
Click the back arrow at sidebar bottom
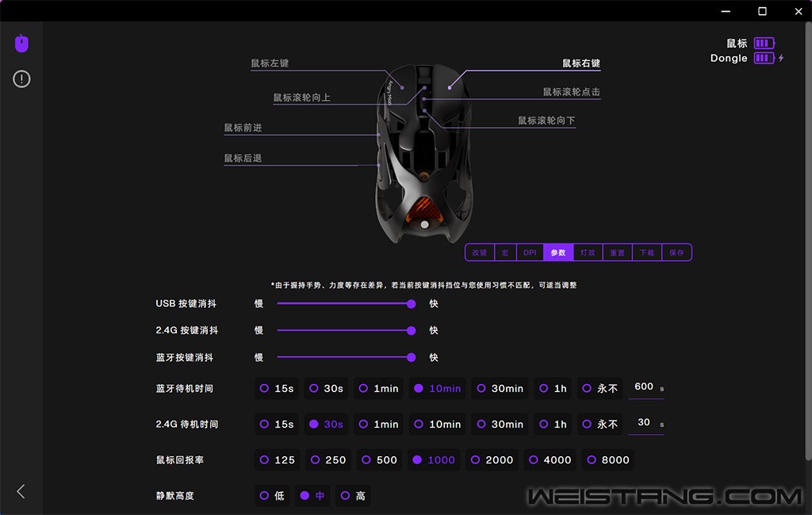click(21, 491)
